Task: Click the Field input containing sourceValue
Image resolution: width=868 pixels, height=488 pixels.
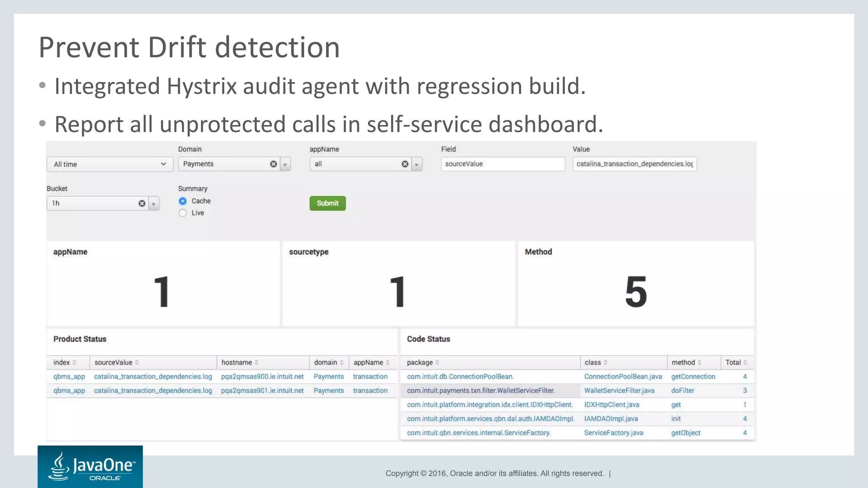Action: [503, 164]
